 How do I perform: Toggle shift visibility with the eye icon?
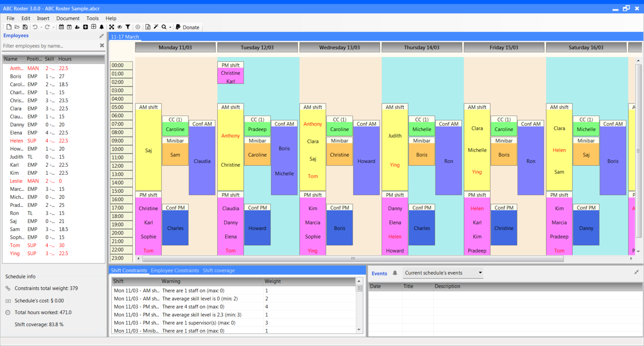tap(119, 26)
